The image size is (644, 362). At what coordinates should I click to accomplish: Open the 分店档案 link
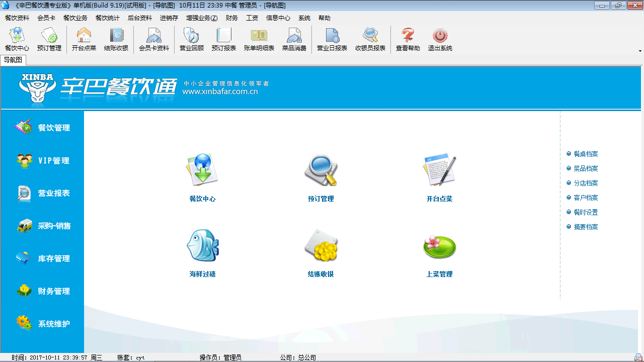tap(586, 184)
